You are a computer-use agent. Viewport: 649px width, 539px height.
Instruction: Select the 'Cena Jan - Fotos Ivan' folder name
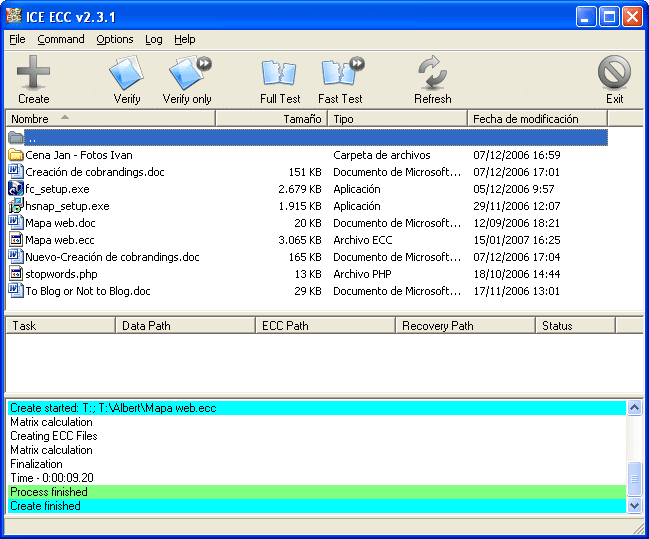click(79, 155)
